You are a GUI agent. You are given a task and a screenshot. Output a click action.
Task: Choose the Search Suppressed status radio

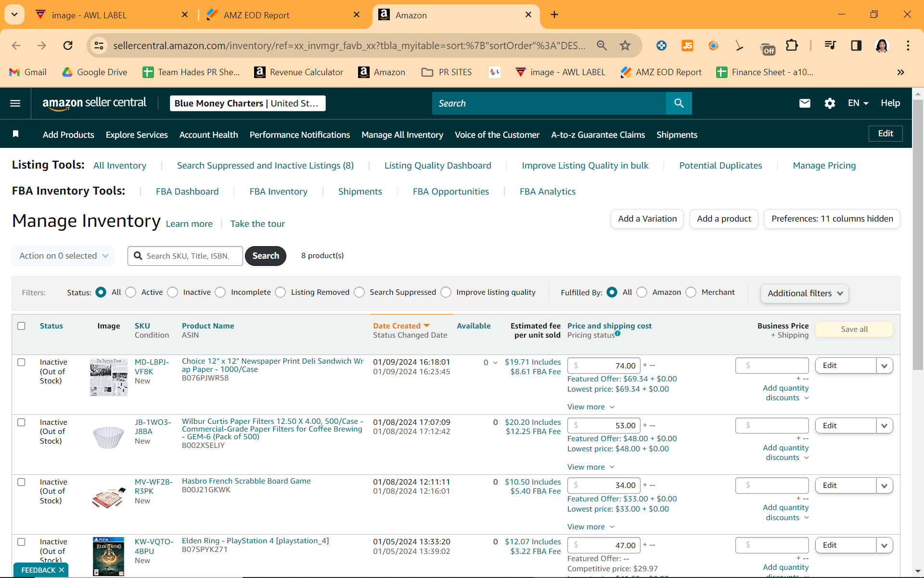(x=359, y=292)
